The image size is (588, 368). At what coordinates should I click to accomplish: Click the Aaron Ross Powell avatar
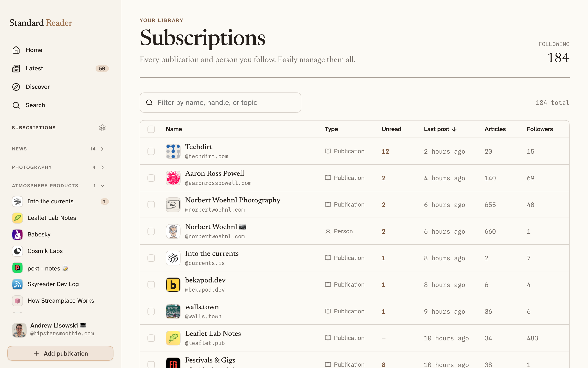[x=173, y=178]
